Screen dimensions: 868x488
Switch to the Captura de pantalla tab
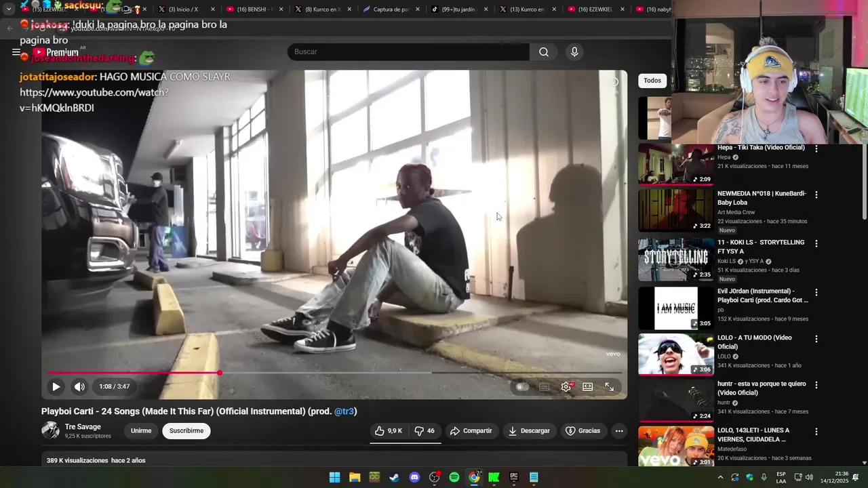click(392, 9)
